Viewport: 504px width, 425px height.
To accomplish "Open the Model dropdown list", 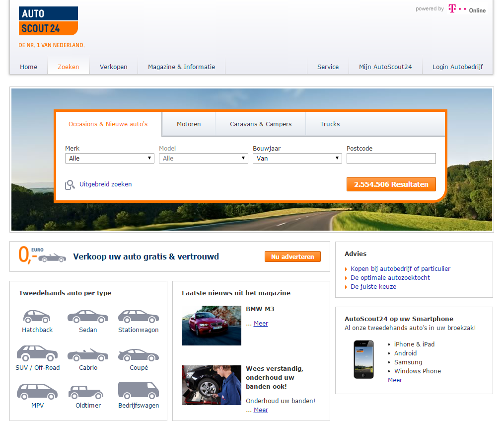I will coord(203,158).
